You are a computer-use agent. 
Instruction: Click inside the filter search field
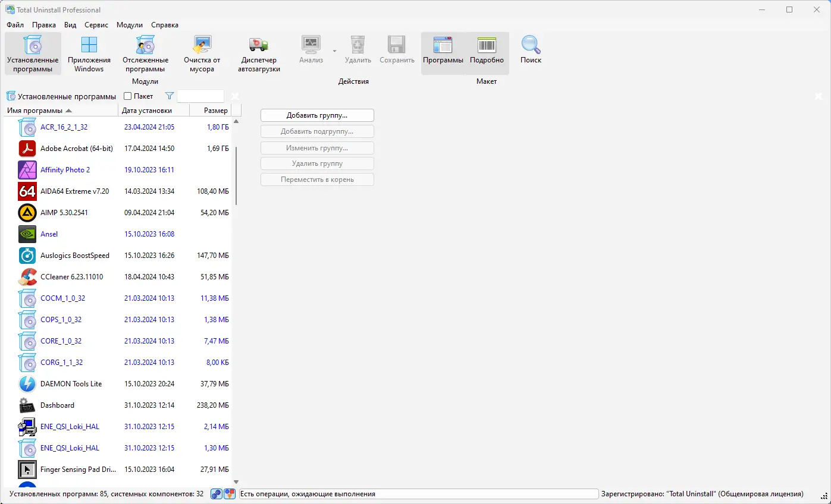pyautogui.click(x=200, y=96)
